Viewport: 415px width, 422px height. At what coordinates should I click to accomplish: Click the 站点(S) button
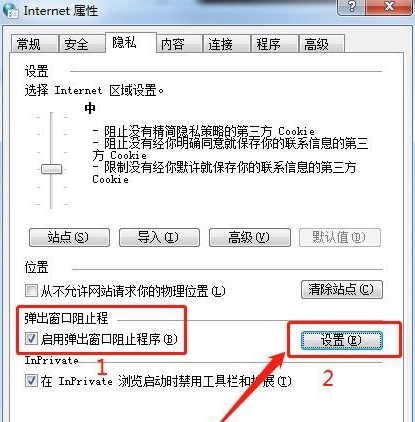point(69,237)
